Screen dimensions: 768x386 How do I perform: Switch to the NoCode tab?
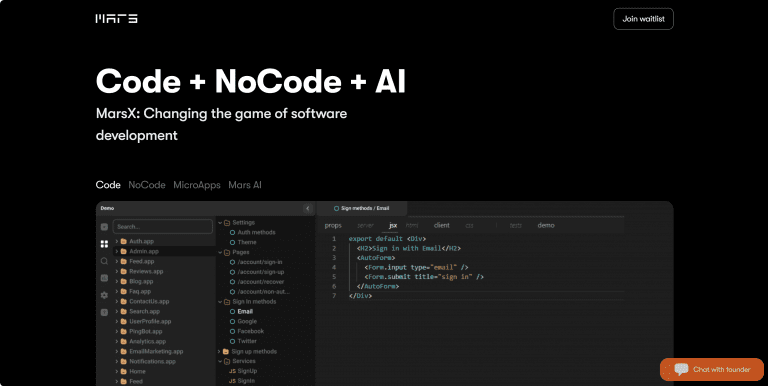(x=147, y=185)
